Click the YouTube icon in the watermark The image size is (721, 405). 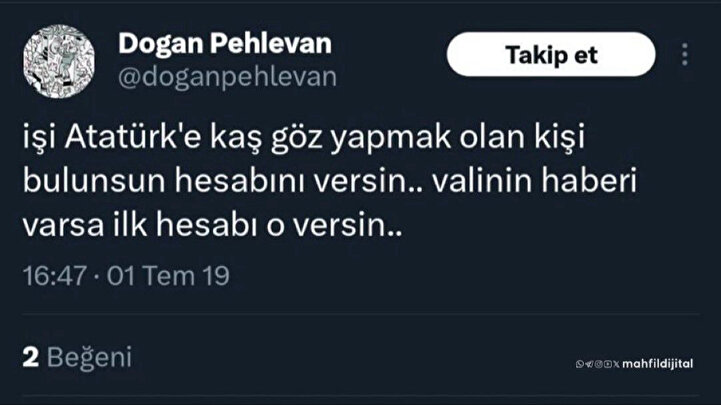pyautogui.click(x=606, y=363)
